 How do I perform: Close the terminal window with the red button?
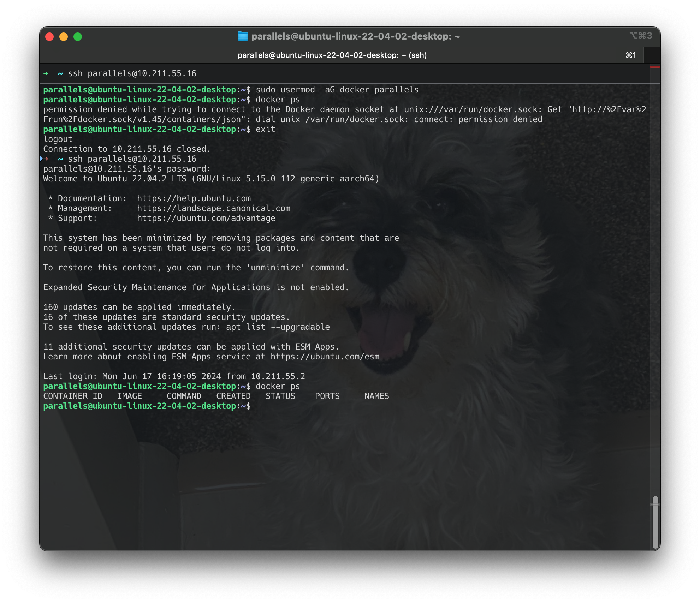click(x=49, y=37)
